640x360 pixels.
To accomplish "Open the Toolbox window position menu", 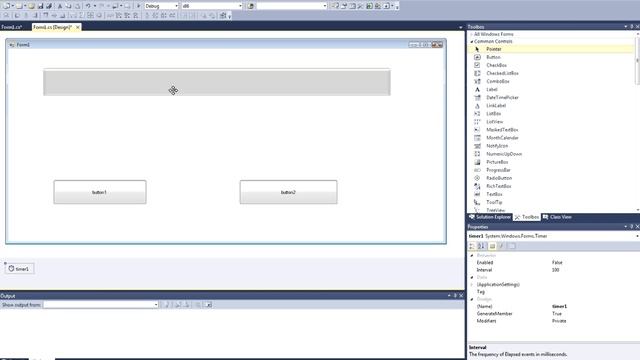I will (626, 27).
